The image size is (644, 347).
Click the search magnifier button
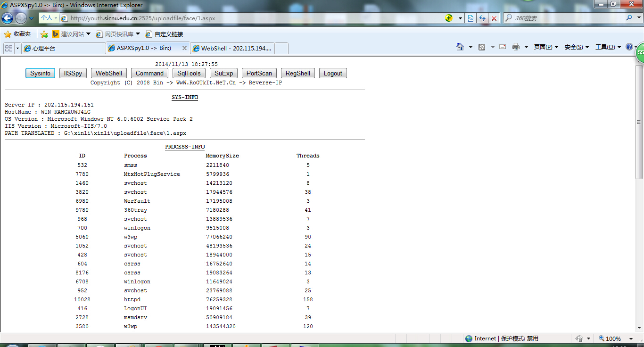[629, 18]
